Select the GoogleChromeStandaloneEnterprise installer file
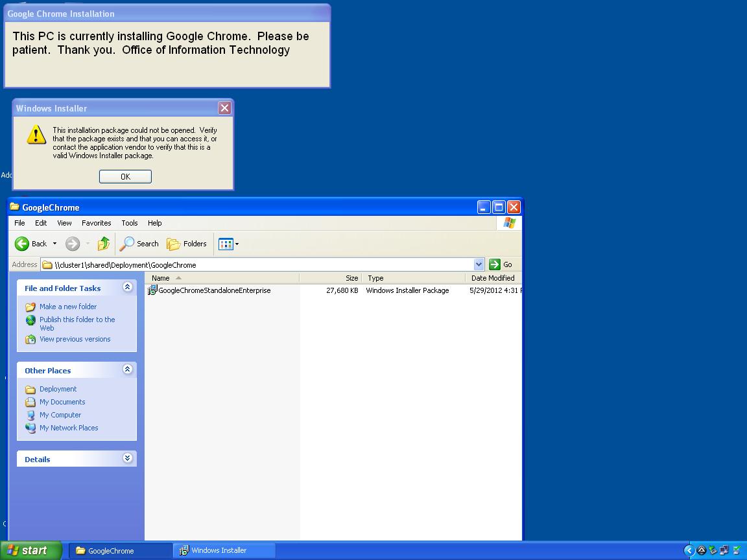 coord(214,290)
